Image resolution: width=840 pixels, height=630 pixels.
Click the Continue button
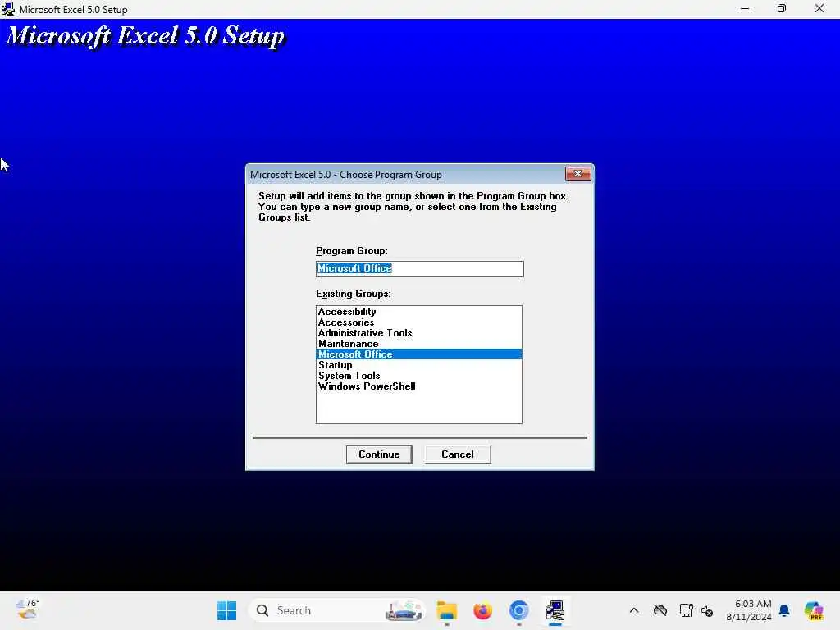(x=379, y=454)
